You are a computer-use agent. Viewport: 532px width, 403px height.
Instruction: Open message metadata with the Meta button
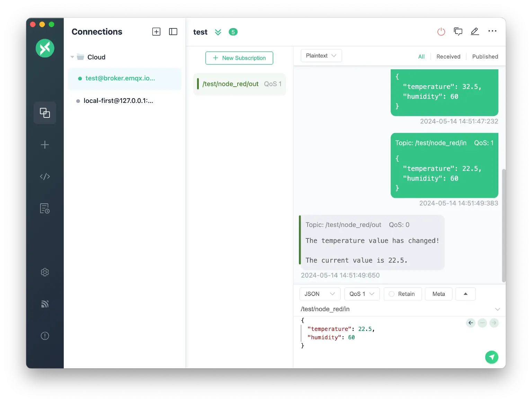[x=438, y=294]
